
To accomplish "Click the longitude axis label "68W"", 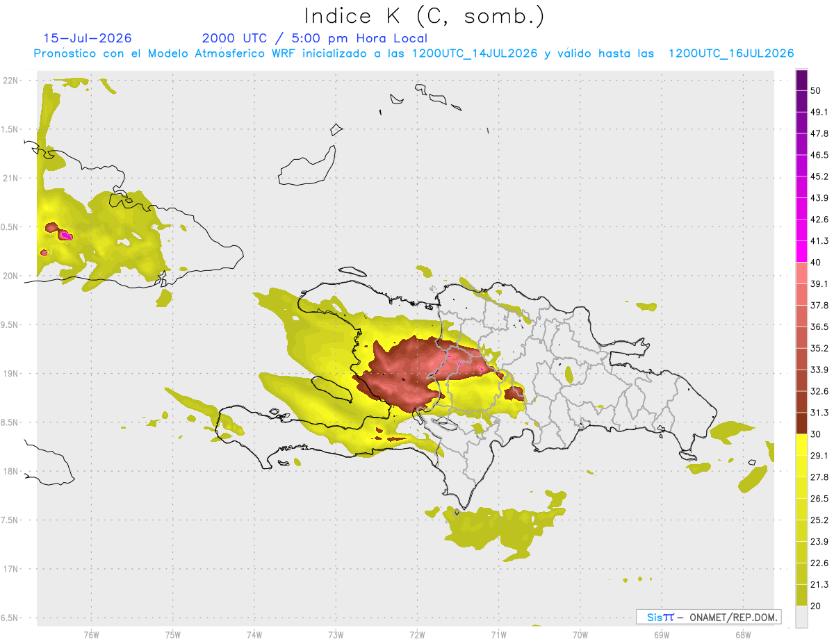I will click(742, 635).
